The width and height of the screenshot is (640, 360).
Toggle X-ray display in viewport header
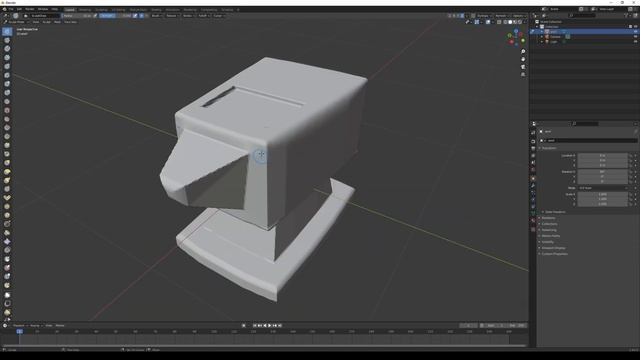click(x=499, y=22)
